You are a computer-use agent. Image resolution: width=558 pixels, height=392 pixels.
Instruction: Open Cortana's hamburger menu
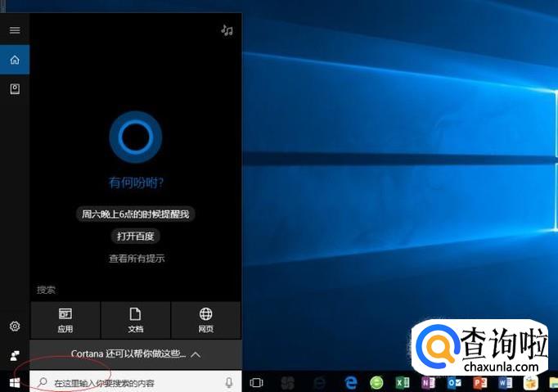(x=15, y=30)
